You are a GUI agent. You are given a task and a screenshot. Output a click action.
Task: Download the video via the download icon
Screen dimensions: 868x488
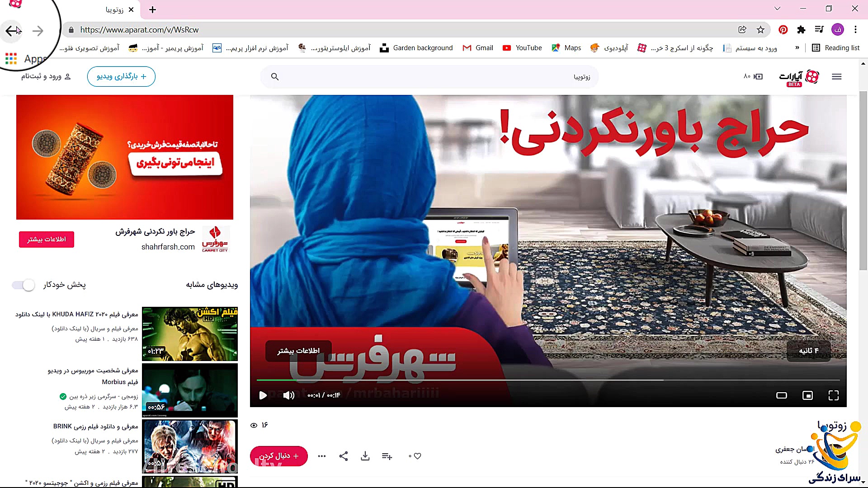pyautogui.click(x=365, y=456)
